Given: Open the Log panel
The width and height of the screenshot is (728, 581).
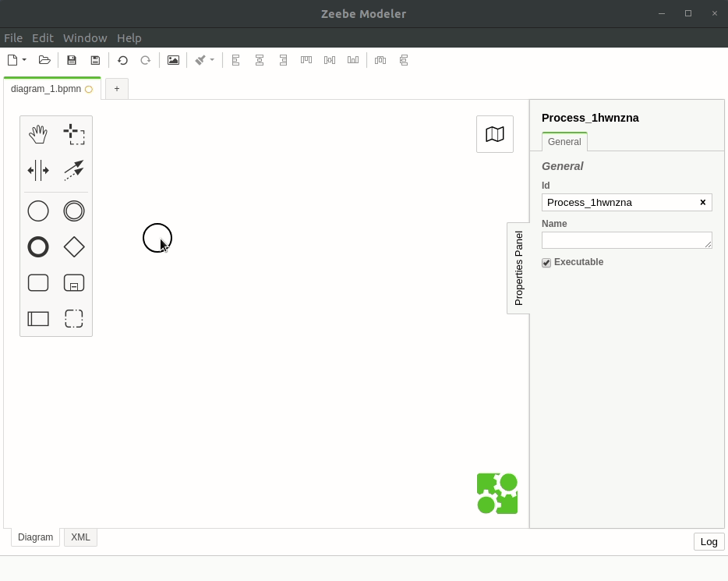Looking at the screenshot, I should pos(709,541).
